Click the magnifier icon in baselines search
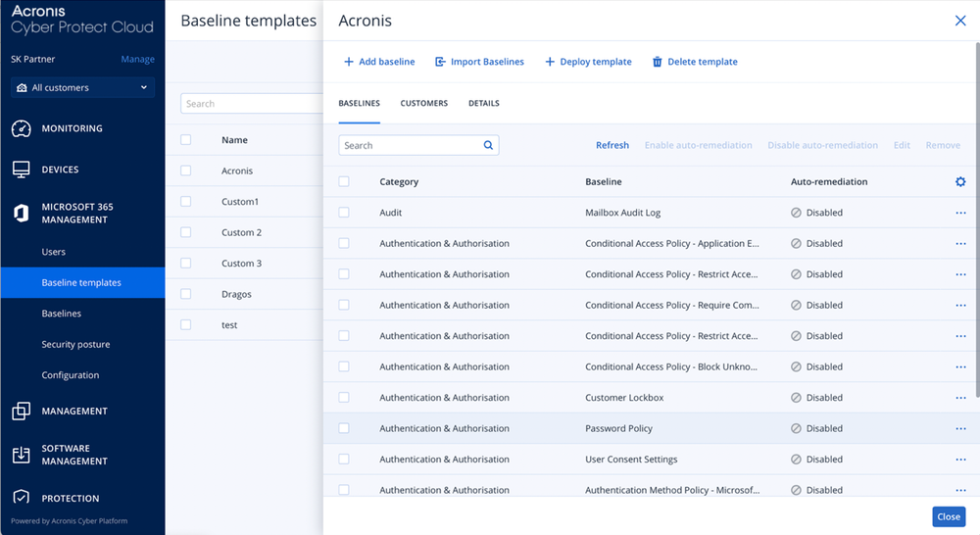 [488, 145]
